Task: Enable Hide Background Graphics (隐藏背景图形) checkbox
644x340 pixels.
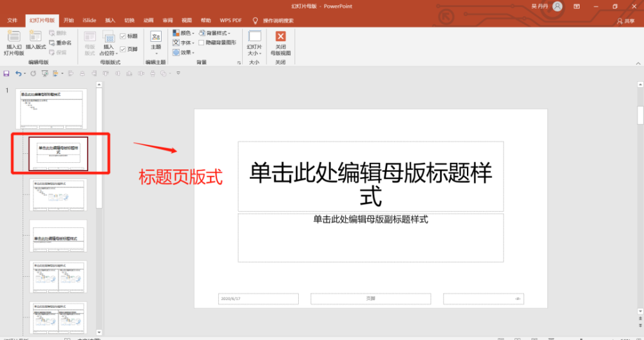Action: click(x=202, y=42)
